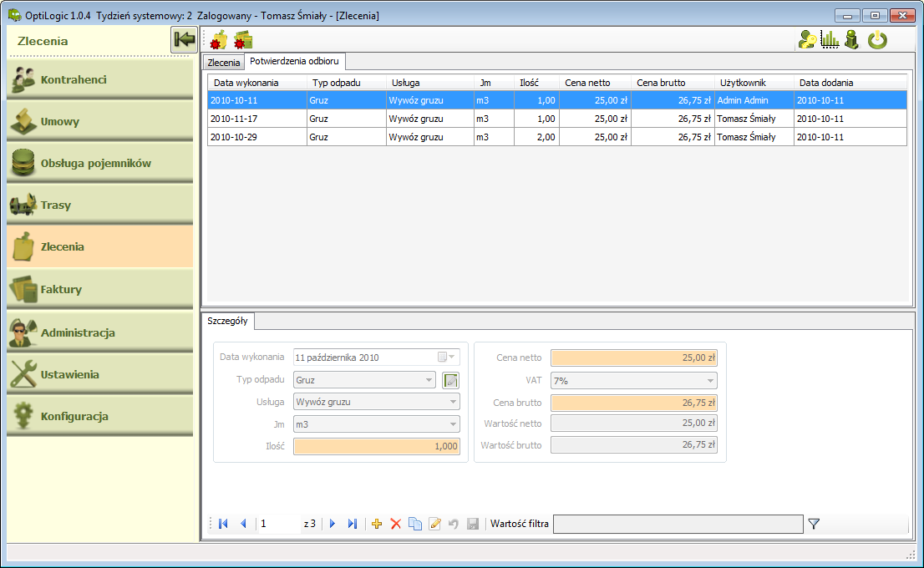Switch to the Zlecenia tab
Viewport: 924px width, 568px height.
pos(223,63)
